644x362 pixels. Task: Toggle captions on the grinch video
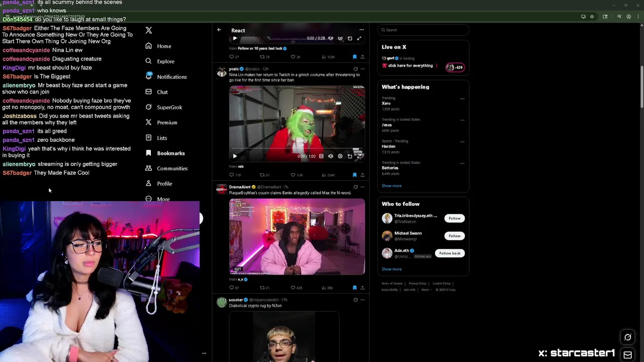(x=321, y=156)
